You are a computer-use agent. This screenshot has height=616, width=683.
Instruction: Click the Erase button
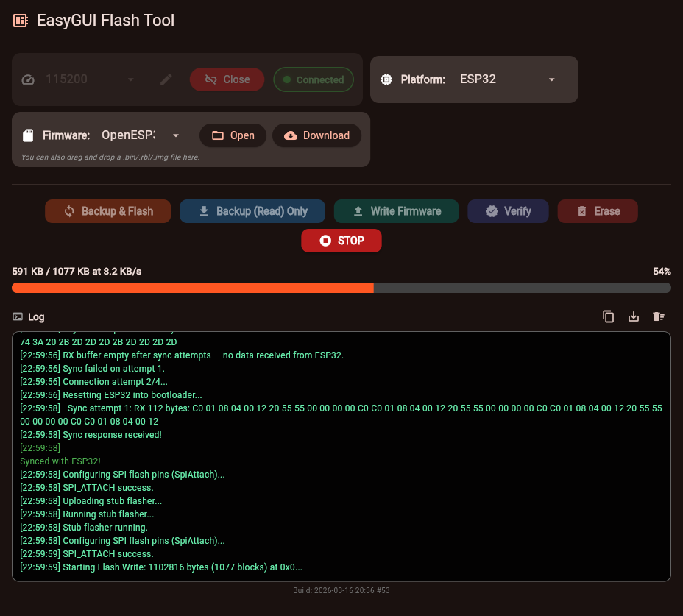[598, 211]
